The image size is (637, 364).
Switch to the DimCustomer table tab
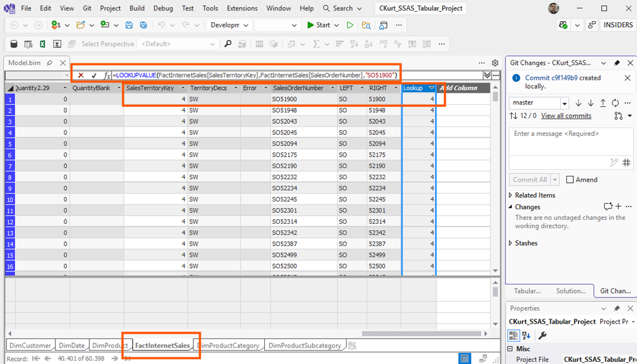click(x=30, y=346)
